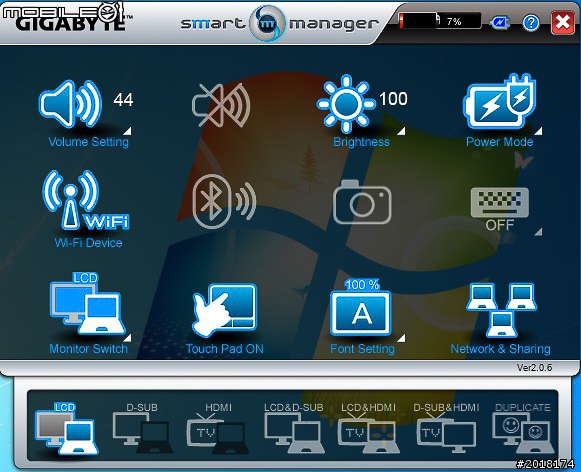Select the LCD display mode
The width and height of the screenshot is (581, 472).
tap(67, 428)
